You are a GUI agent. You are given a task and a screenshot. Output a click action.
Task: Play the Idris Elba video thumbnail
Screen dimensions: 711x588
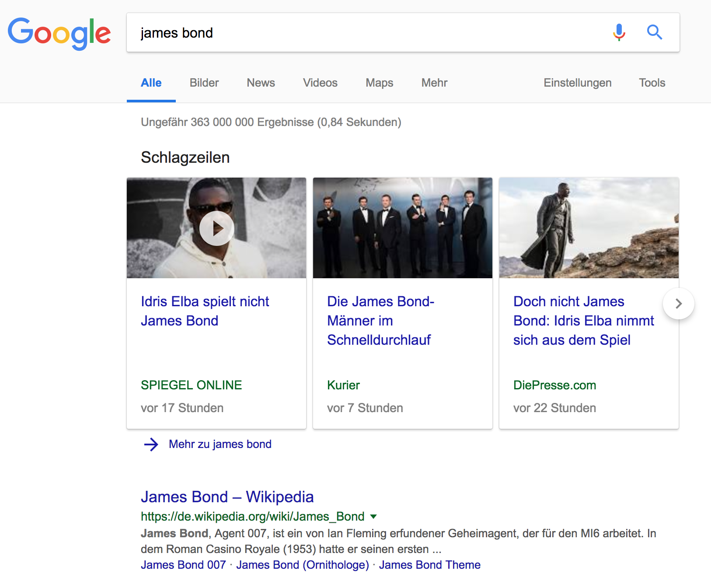(x=216, y=228)
